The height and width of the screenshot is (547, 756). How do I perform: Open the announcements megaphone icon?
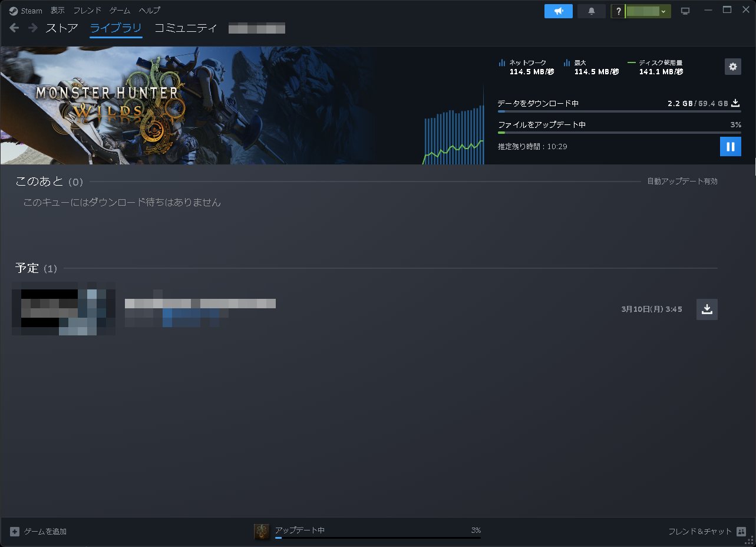[557, 11]
